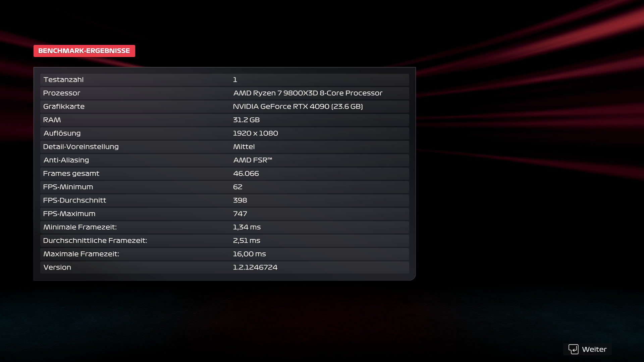This screenshot has width=644, height=362.
Task: Click the Auflösung 1920 x 1080 value
Action: click(x=255, y=133)
